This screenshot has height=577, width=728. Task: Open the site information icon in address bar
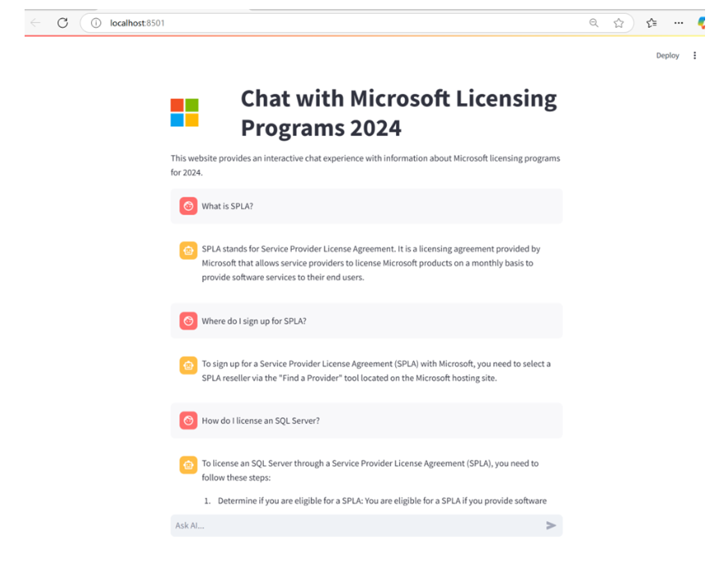click(96, 23)
